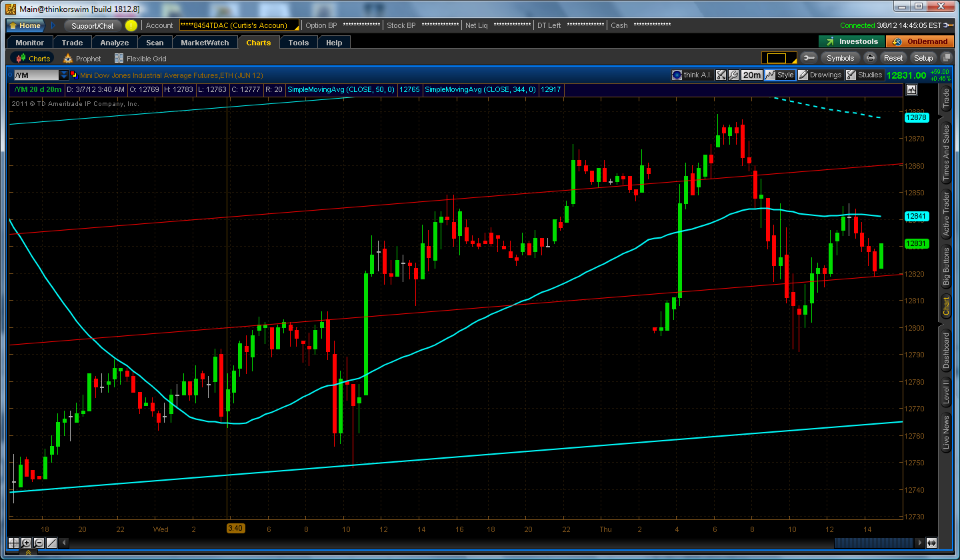Click the Investools button
The width and height of the screenshot is (960, 560).
click(x=851, y=41)
